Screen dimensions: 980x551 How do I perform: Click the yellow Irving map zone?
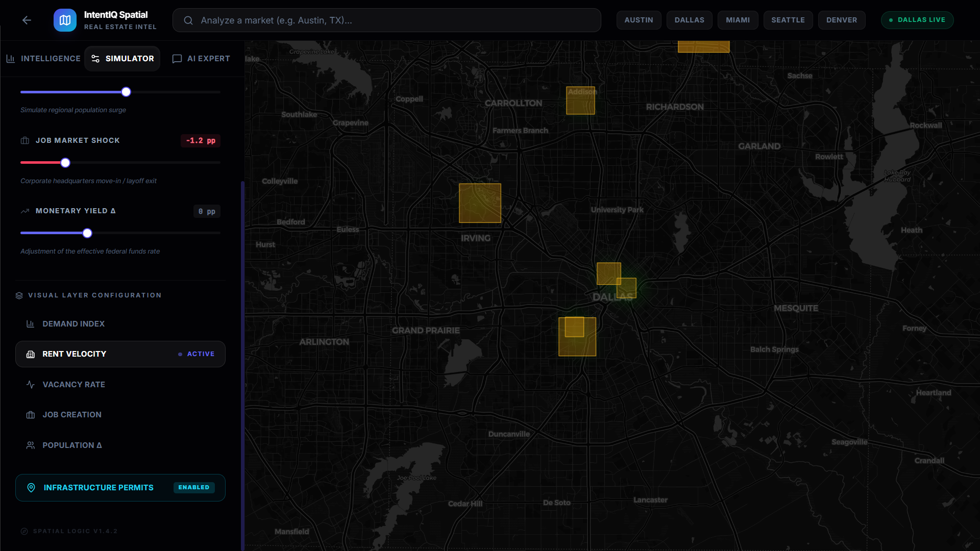pos(480,203)
